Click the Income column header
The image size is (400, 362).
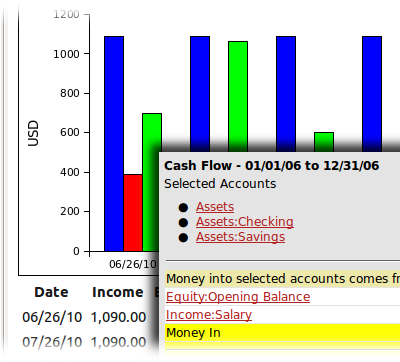pyautogui.click(x=118, y=292)
